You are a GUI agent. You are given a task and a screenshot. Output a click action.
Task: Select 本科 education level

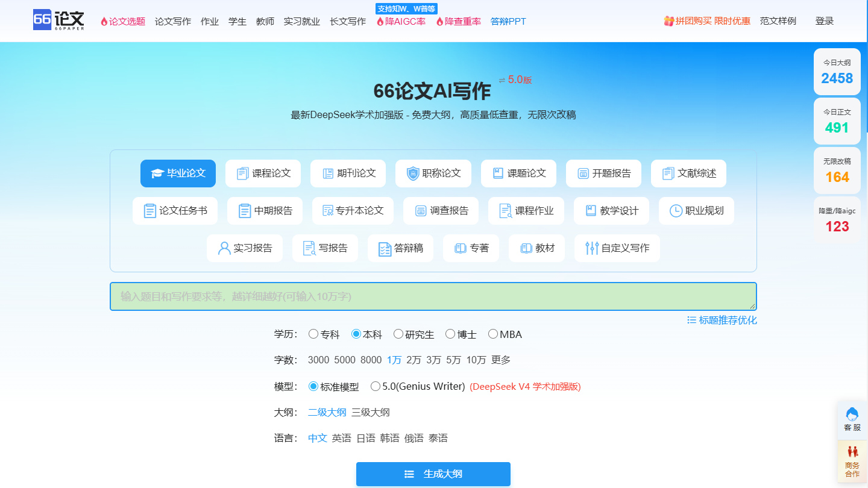pyautogui.click(x=367, y=334)
